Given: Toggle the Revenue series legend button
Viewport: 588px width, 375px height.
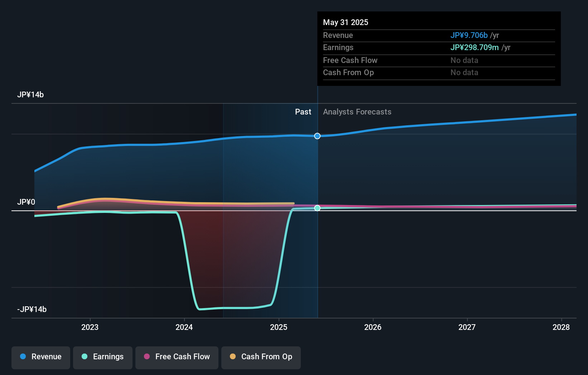Looking at the screenshot, I should 41,357.
